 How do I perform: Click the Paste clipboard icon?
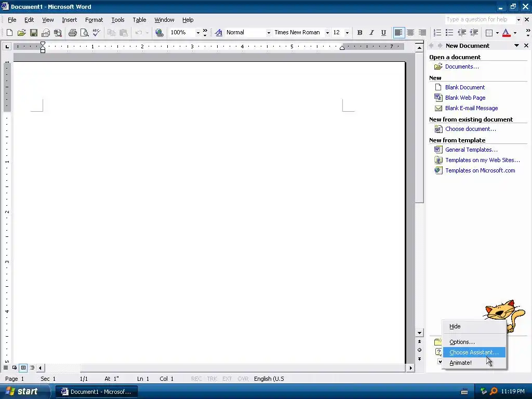[124, 33]
